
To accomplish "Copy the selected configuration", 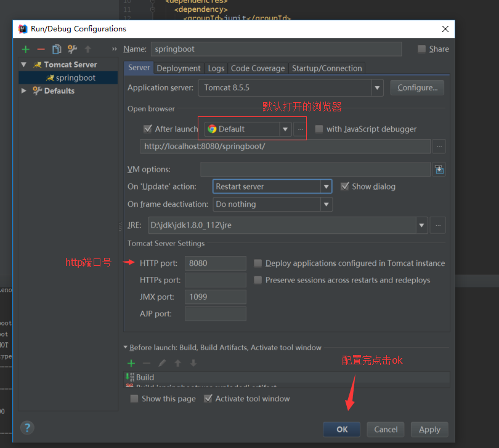I will [57, 49].
